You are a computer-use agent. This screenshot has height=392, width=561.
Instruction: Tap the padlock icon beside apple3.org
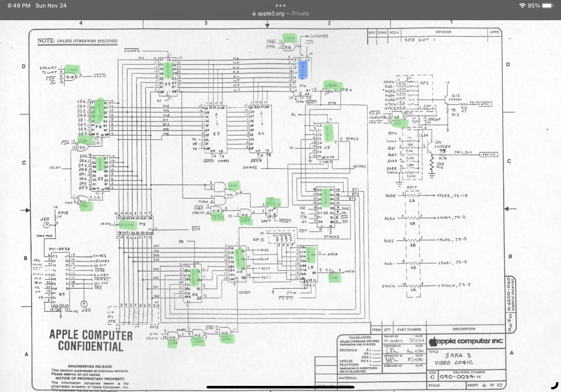tap(254, 14)
